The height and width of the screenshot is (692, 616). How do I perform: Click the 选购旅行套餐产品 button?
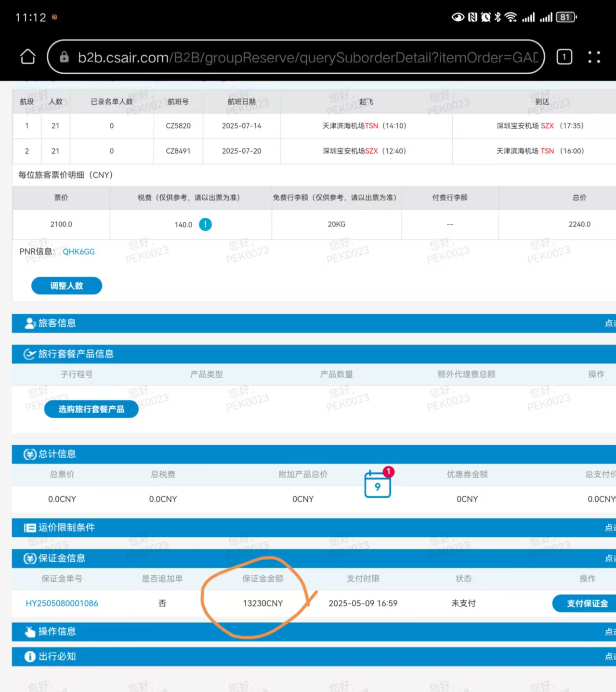[x=91, y=409]
